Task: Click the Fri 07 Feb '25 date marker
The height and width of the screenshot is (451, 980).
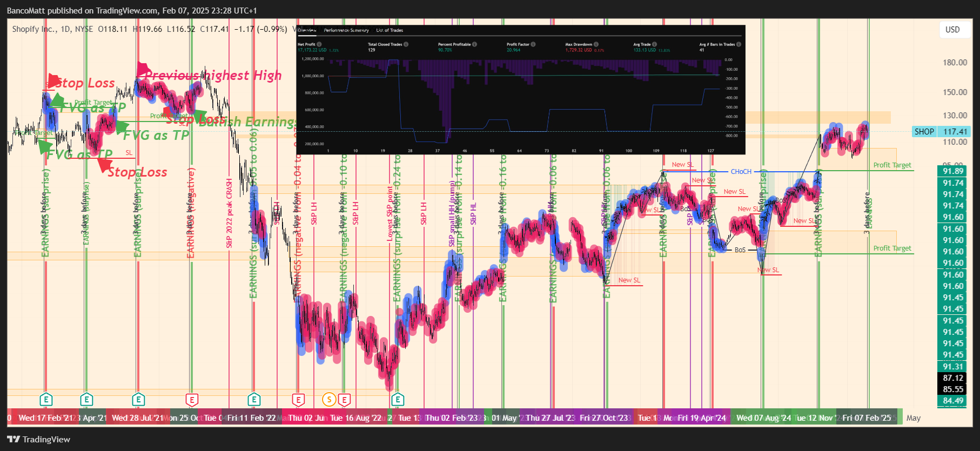Action: click(867, 418)
